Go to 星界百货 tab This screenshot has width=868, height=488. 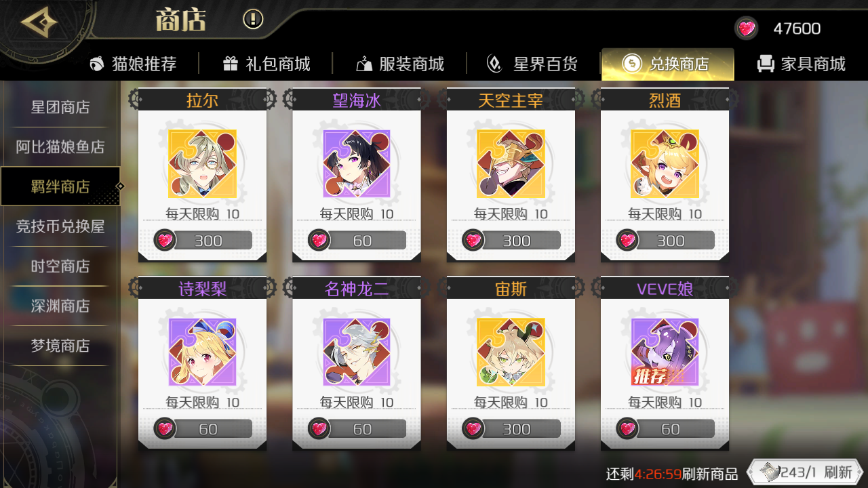pos(533,64)
